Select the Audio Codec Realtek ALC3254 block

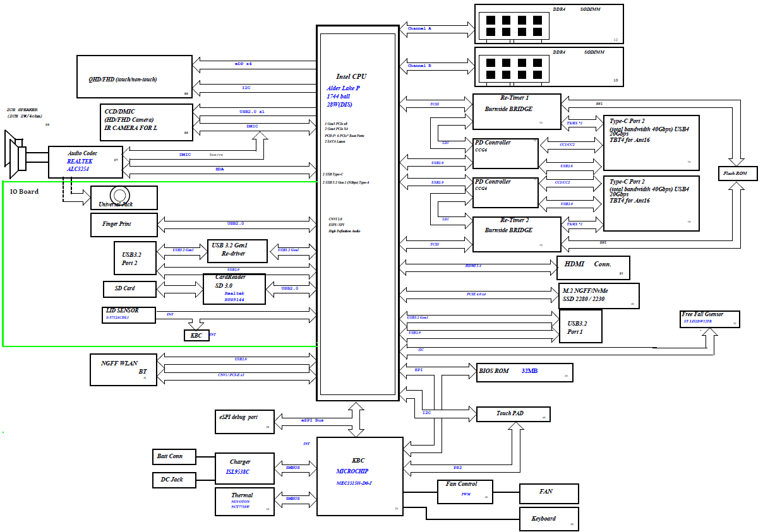86,162
